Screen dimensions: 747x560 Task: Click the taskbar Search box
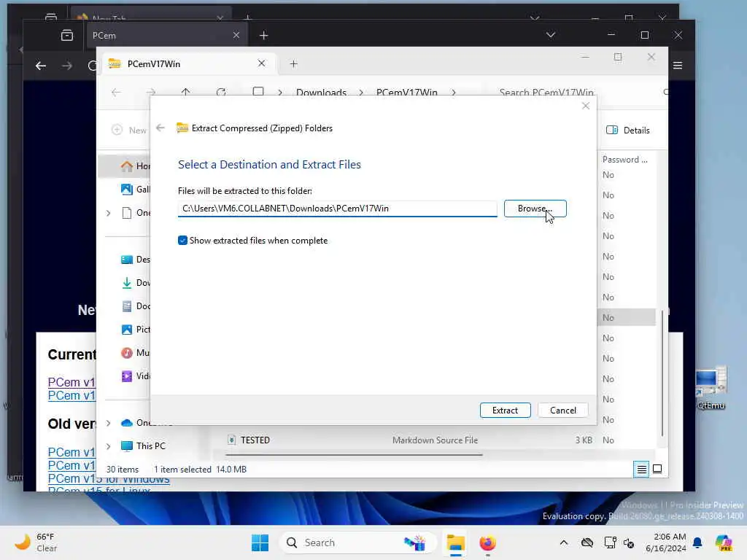[x=357, y=542]
